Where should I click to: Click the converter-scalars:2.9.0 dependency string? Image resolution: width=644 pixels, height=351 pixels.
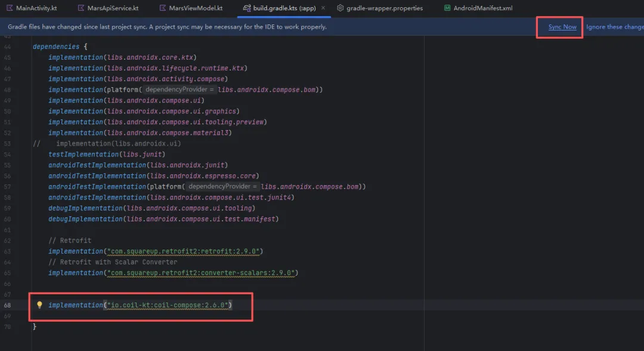201,272
